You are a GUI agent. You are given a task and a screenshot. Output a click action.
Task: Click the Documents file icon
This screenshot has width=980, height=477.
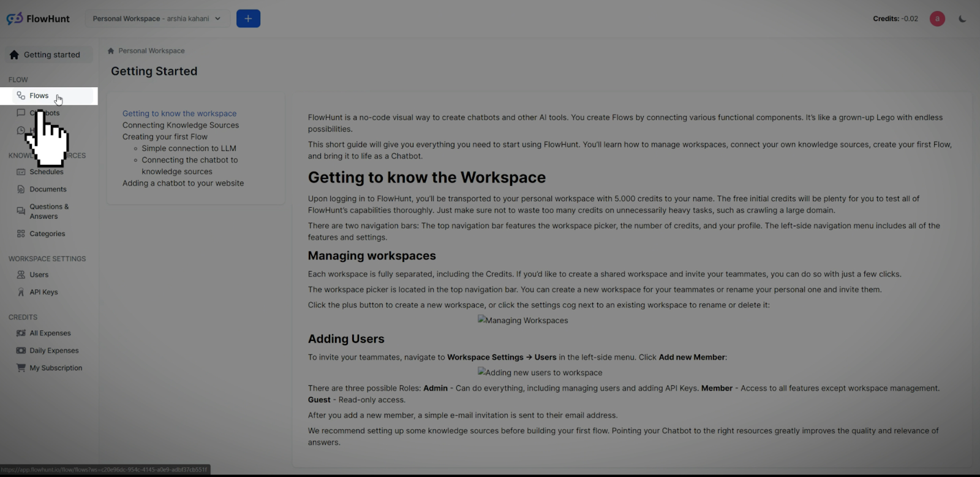tap(21, 189)
